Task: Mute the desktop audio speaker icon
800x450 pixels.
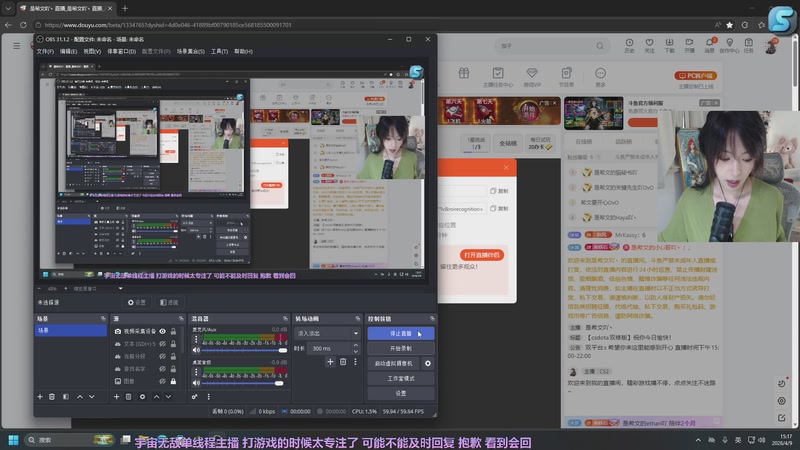Action: coord(196,383)
